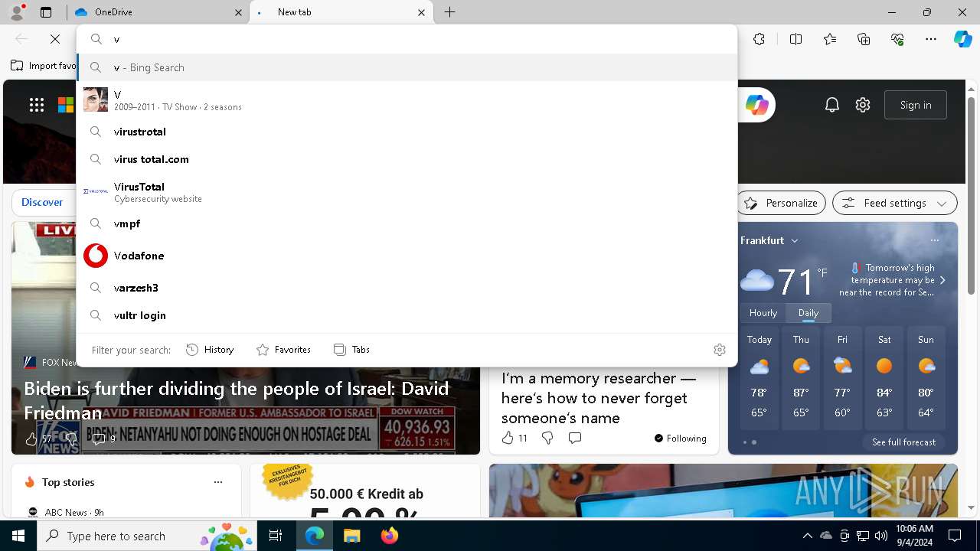Select the vultr login suggestion
This screenshot has width=980, height=551.
[407, 315]
